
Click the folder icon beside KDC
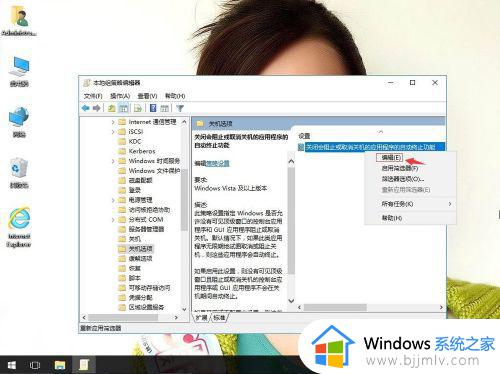coord(122,141)
